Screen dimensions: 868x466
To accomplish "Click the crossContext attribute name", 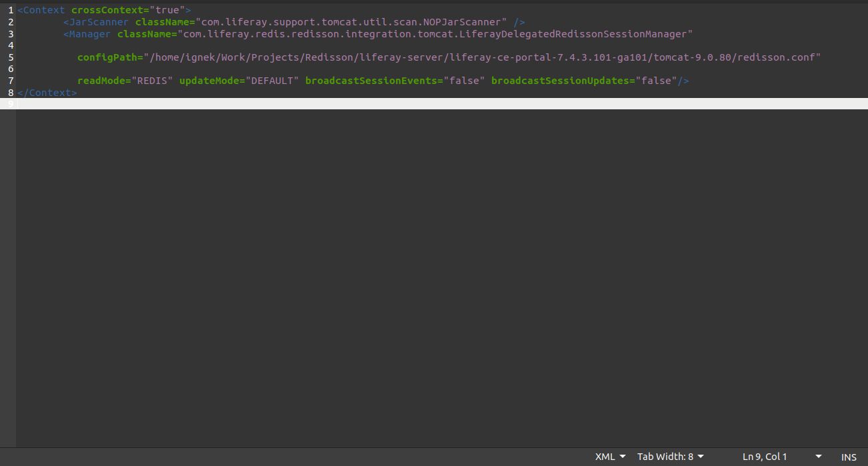I will point(107,11).
